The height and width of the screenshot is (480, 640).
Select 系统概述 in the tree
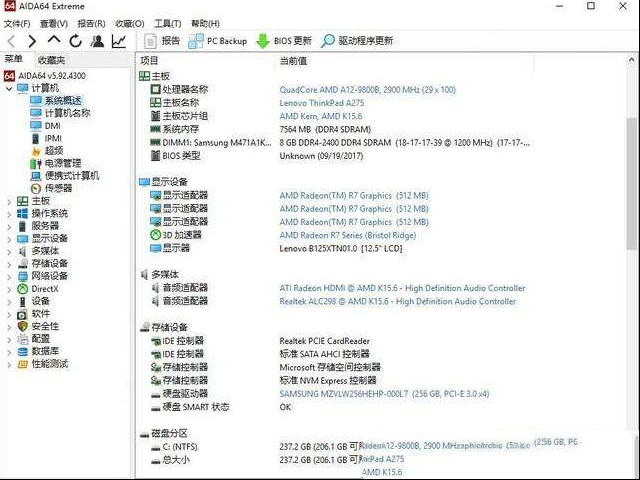click(63, 100)
